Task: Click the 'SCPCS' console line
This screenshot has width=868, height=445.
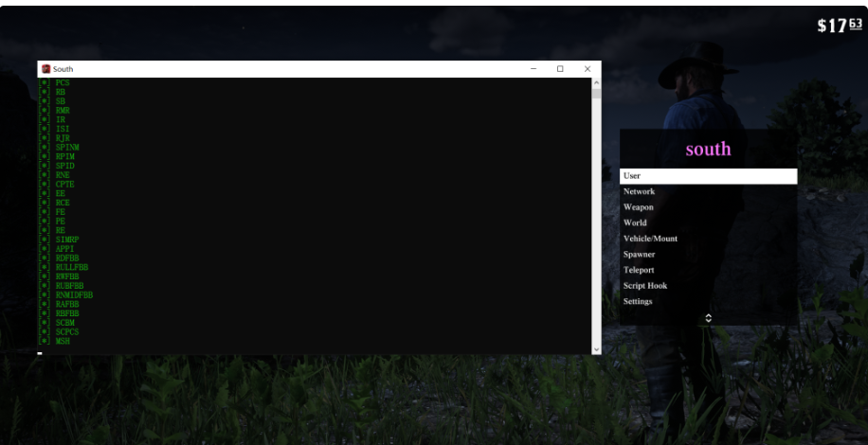Action: tap(59, 332)
